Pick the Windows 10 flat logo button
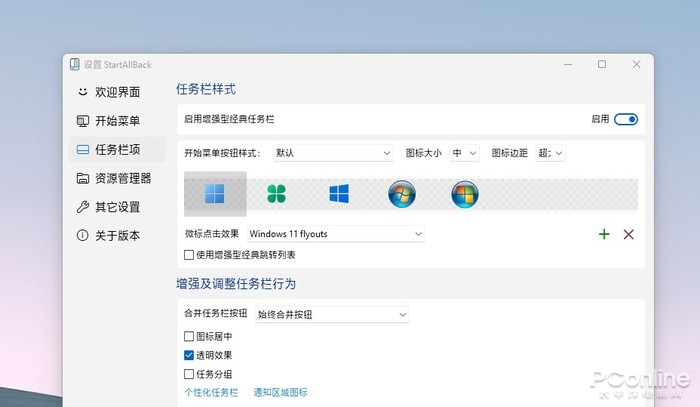The image size is (700, 407). pyautogui.click(x=339, y=194)
